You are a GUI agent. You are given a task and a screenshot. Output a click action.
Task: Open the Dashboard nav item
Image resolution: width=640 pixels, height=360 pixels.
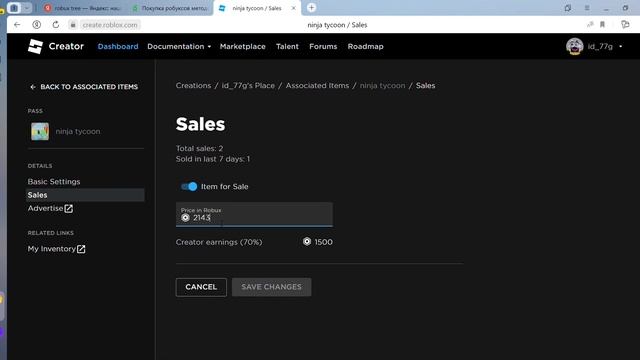pos(118,47)
